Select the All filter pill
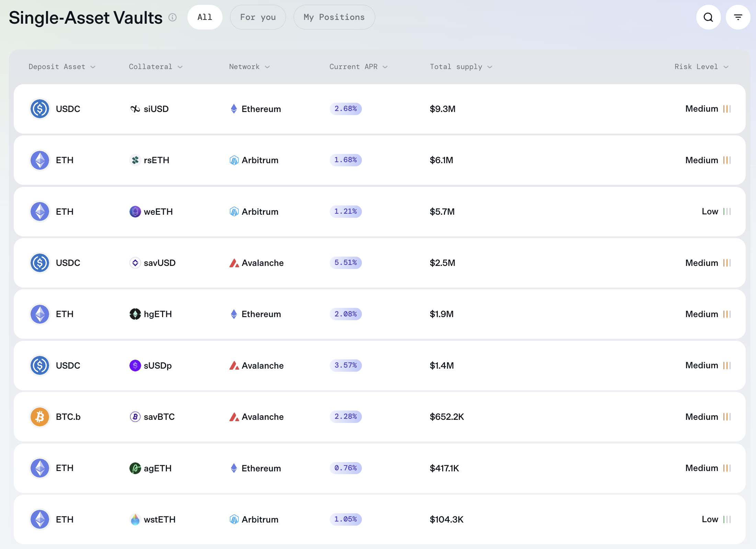 click(x=205, y=17)
